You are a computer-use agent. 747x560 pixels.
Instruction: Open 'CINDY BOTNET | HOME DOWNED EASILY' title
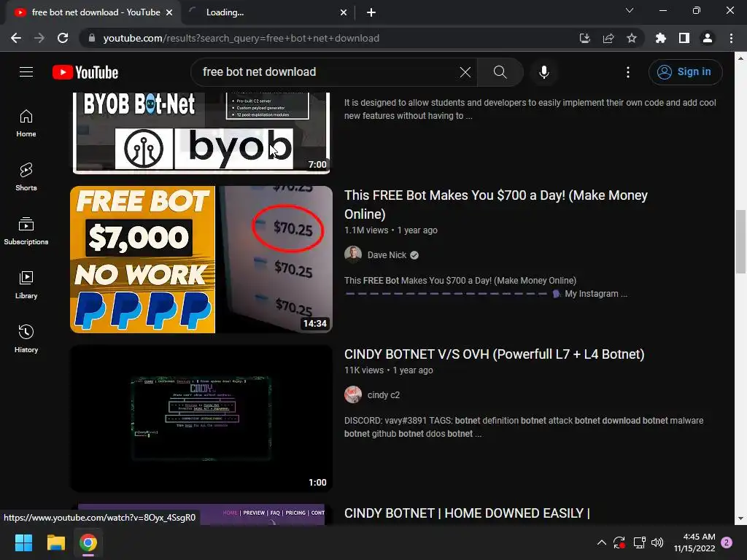467,513
